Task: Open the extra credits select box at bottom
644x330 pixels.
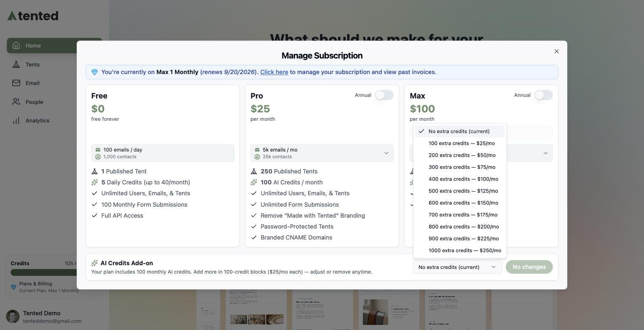Action: coord(457,267)
